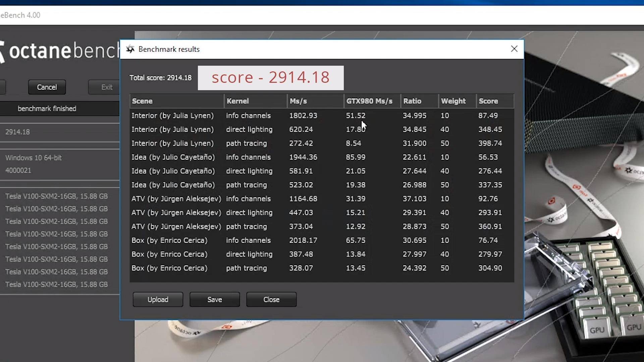
Task: Click the GTX980 Ms/s column header
Action: coord(372,101)
